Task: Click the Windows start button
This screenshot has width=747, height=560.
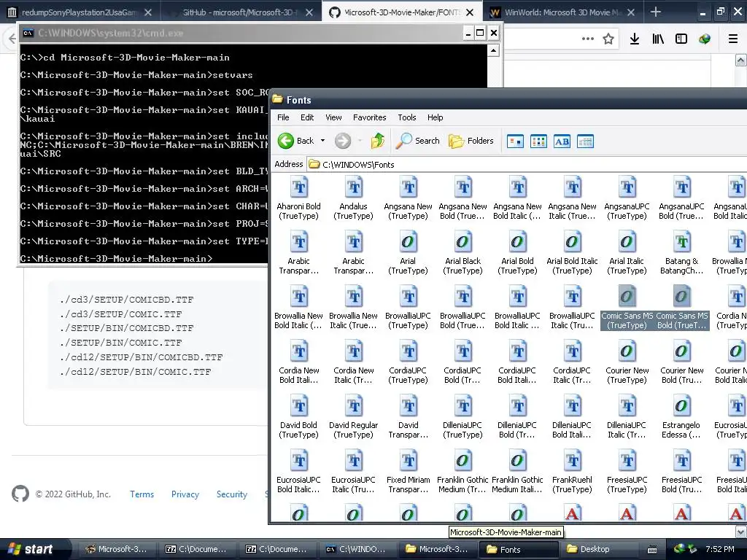Action: (32, 549)
